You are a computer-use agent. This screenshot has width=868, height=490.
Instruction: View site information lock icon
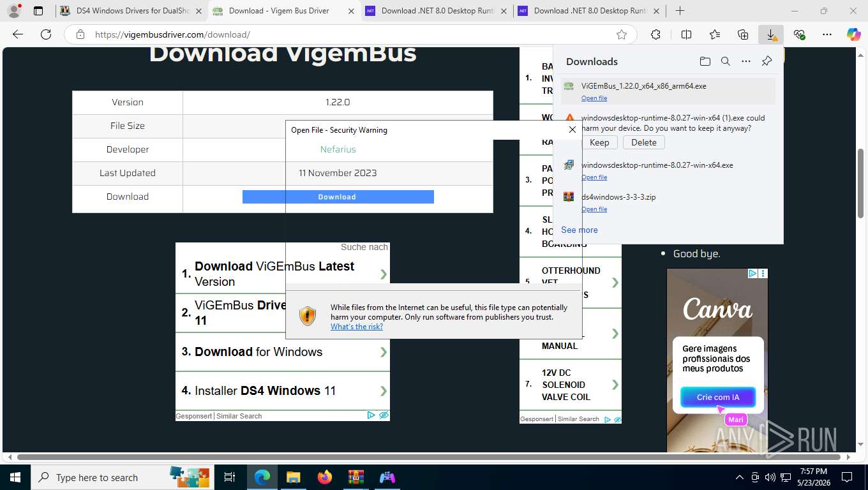pos(80,34)
